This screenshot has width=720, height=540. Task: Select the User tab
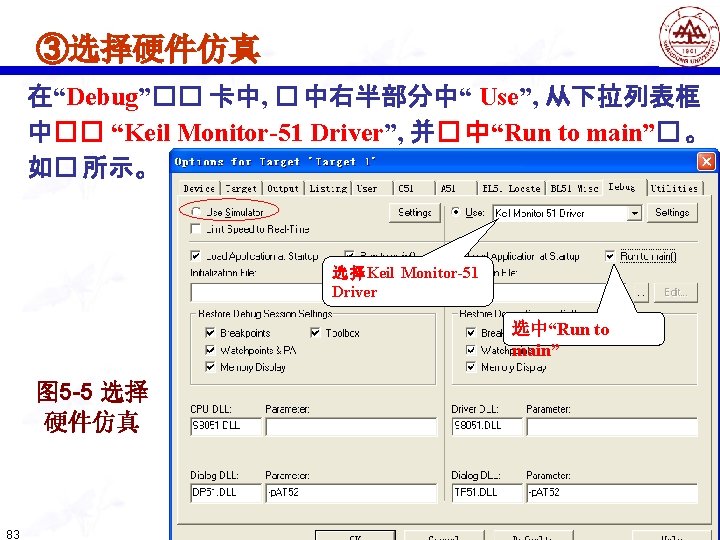[x=367, y=188]
